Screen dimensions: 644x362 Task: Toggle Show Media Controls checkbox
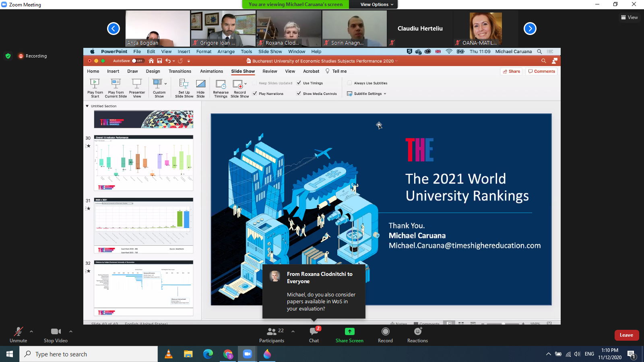click(299, 93)
